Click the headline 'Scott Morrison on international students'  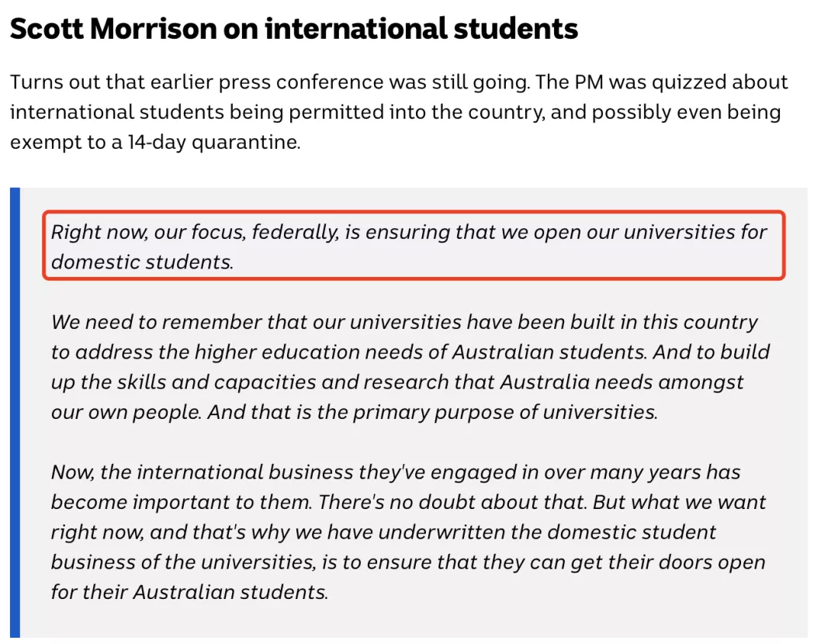click(x=294, y=29)
